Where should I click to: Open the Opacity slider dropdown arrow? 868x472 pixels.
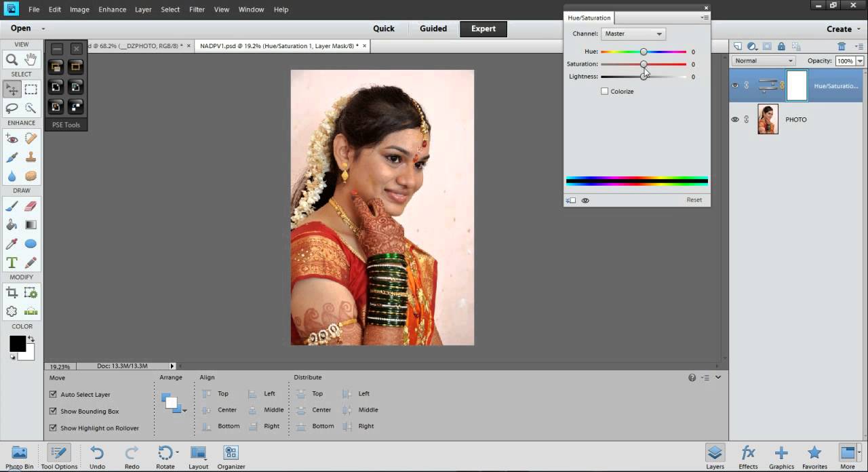click(860, 61)
